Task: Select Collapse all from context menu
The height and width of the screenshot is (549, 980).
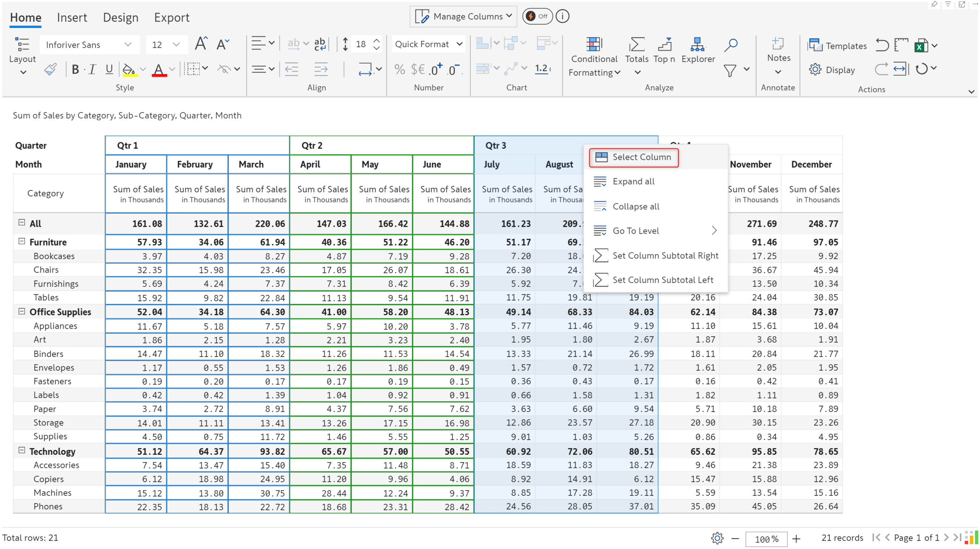Action: coord(636,206)
